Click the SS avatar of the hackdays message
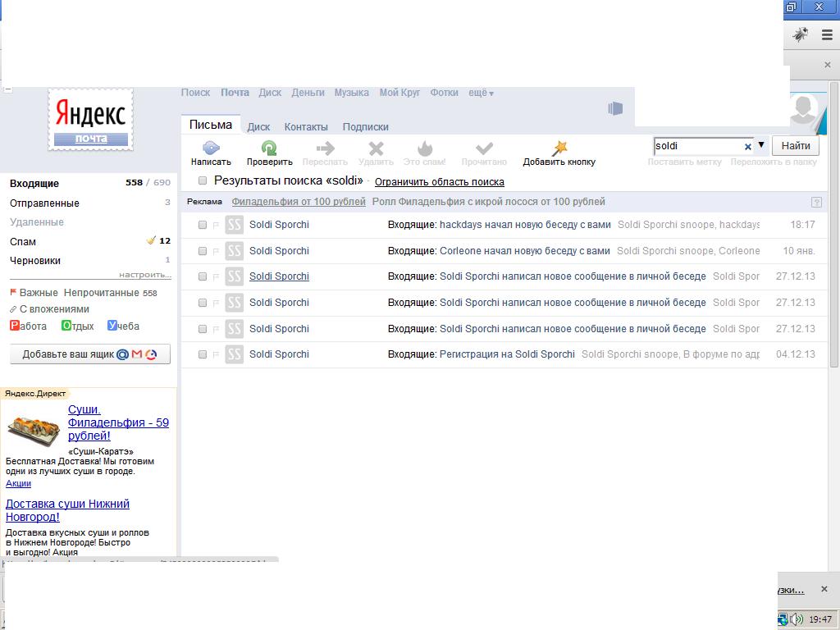This screenshot has width=840, height=630. (234, 225)
